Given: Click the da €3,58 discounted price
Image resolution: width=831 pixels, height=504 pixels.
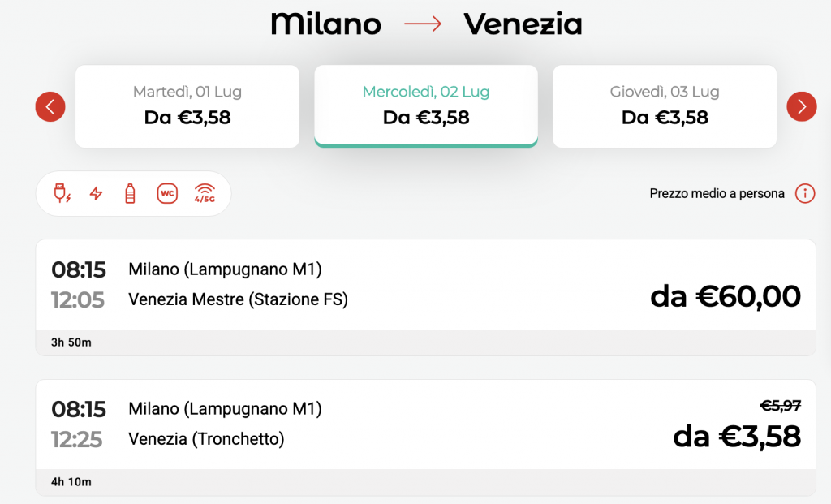Looking at the screenshot, I should (x=737, y=437).
